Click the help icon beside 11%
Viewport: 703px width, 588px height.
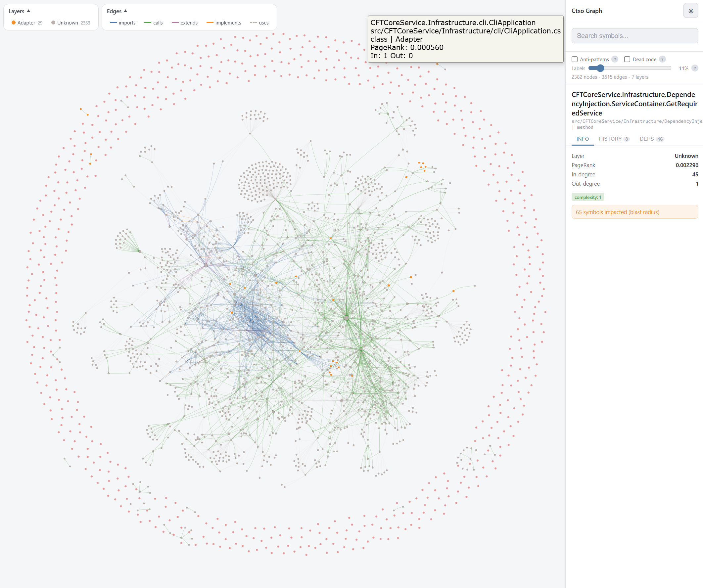(695, 68)
